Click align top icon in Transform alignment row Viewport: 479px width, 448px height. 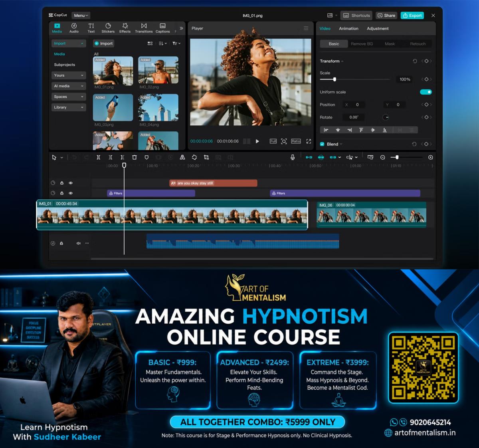coord(361,130)
